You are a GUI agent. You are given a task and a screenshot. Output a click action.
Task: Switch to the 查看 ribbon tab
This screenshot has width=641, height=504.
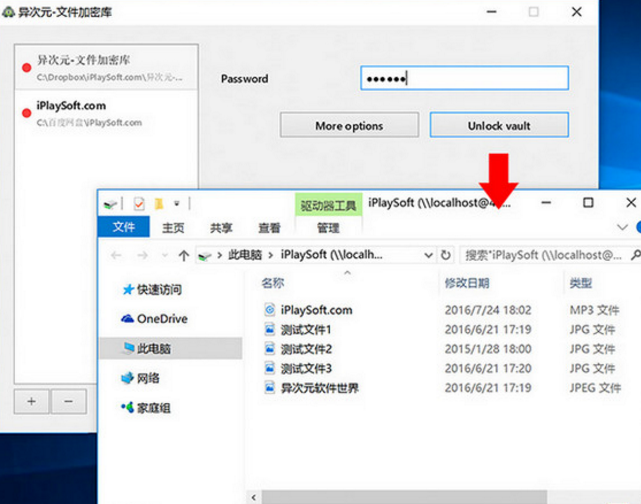(x=269, y=228)
